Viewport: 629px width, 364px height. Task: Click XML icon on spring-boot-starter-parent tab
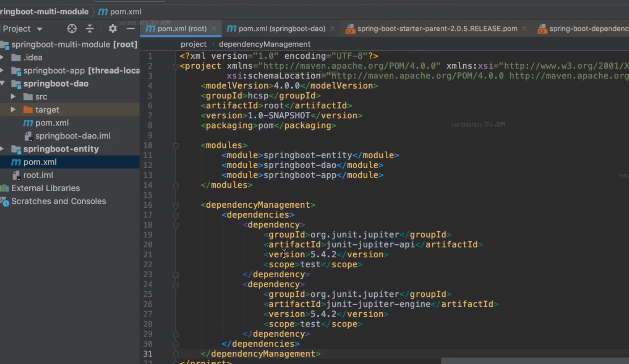[x=350, y=29]
